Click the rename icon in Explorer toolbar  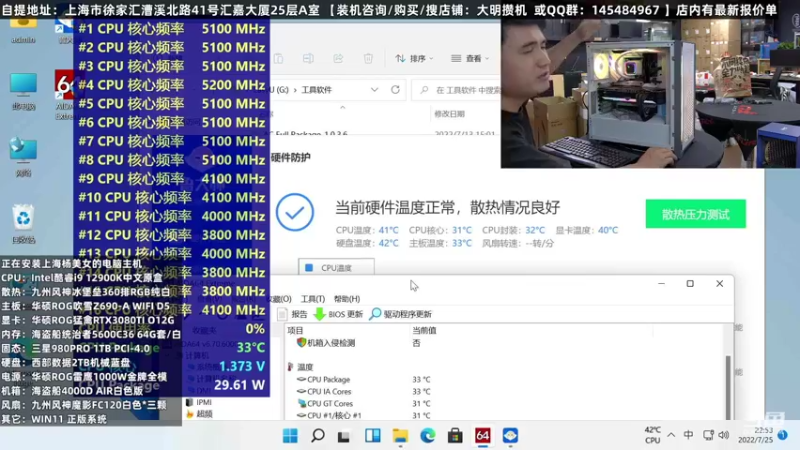click(x=308, y=59)
